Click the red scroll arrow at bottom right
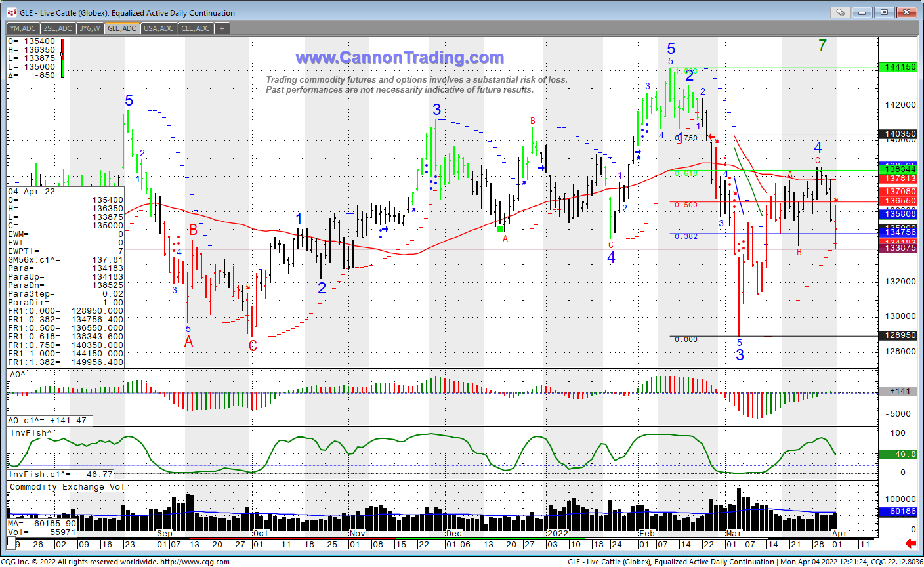 coord(910,543)
